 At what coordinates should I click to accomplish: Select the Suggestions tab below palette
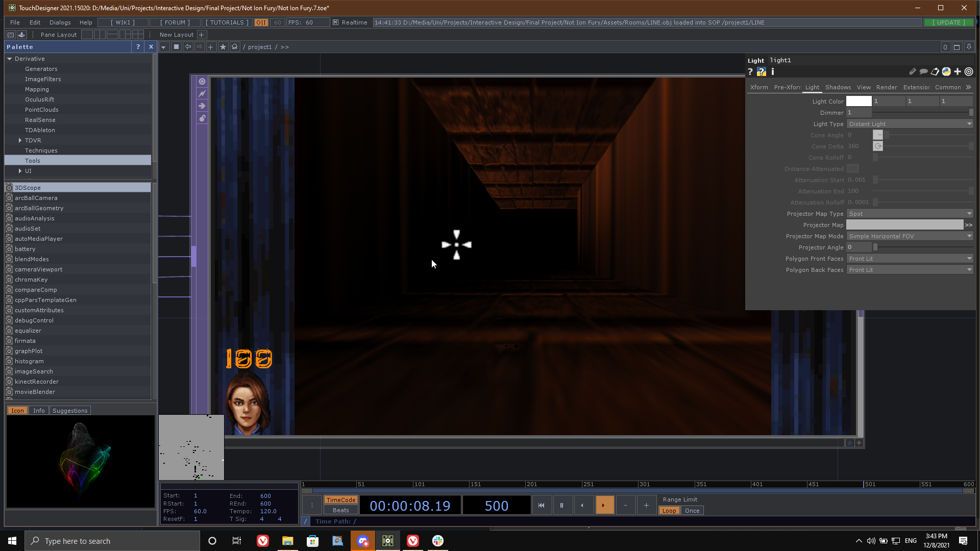[x=70, y=411]
